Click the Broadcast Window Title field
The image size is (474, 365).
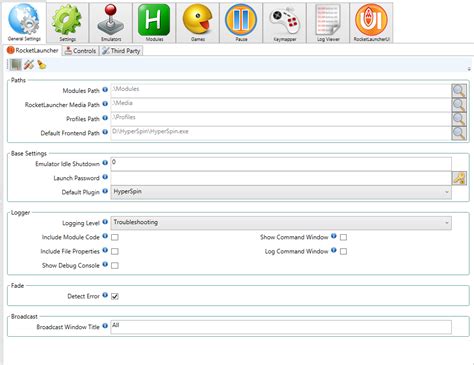tap(281, 327)
